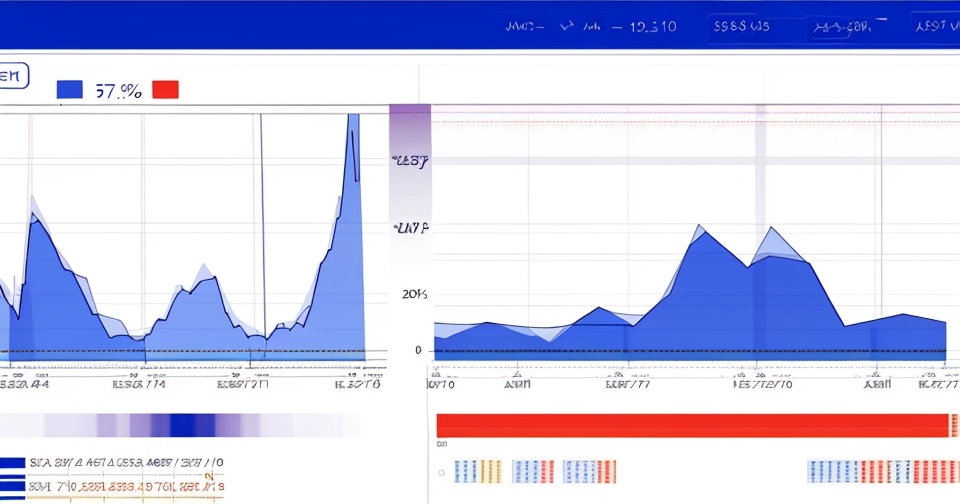Viewport: 960px width, 504px height.
Task: Click the blue-purple gradient intensity strip
Action: (181, 425)
